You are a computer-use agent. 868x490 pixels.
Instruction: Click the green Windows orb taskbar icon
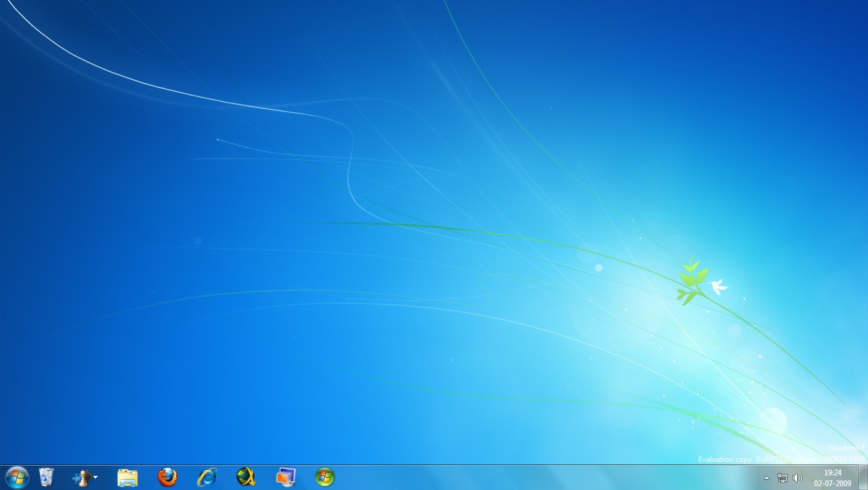coord(325,477)
